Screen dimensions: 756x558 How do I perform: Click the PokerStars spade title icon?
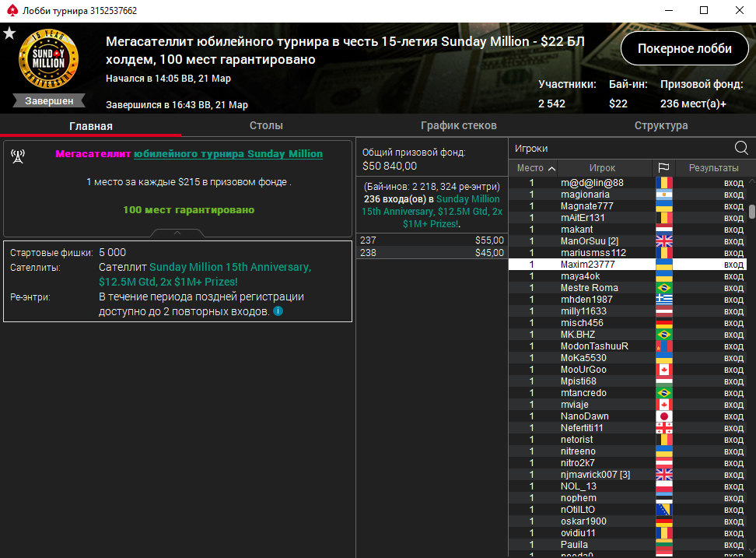(x=12, y=10)
